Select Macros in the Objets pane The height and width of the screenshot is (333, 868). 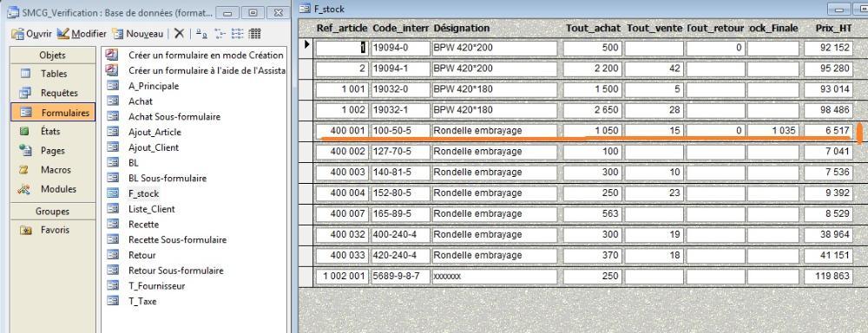pos(53,170)
